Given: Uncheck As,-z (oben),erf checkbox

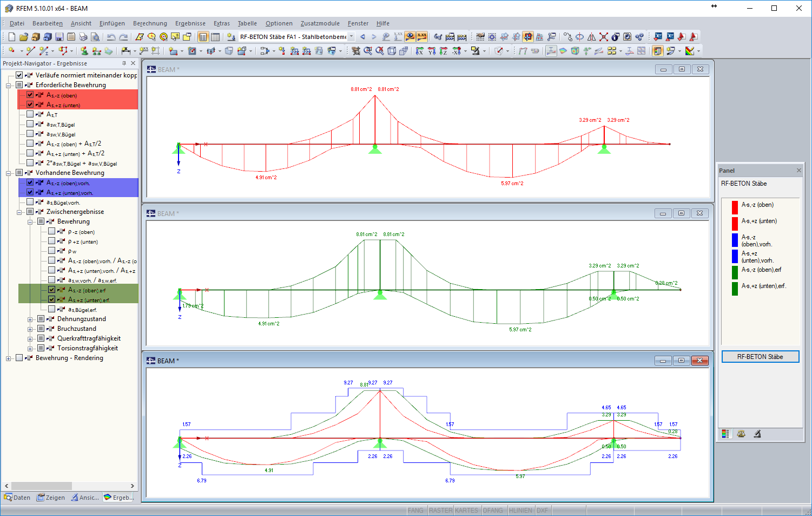Looking at the screenshot, I should click(x=52, y=290).
